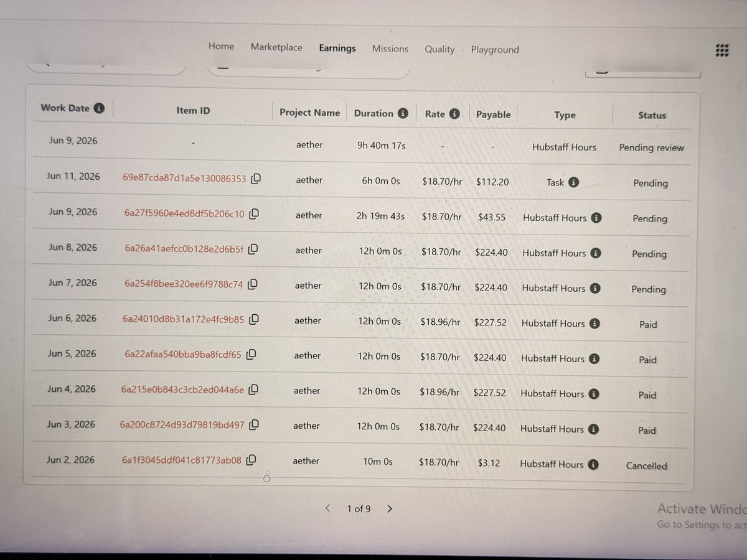Click the 2h 19m 43s duration
Viewport: 747px width, 560px height.
click(x=380, y=216)
